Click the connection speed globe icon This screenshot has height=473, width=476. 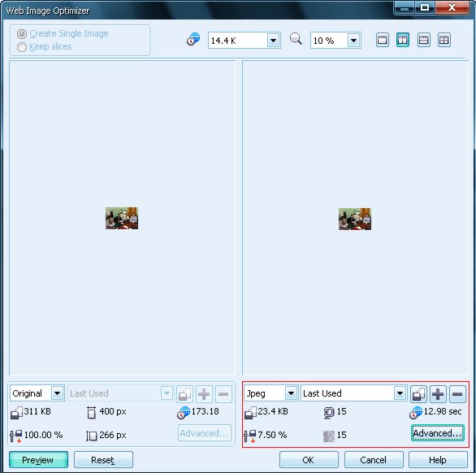[x=193, y=40]
